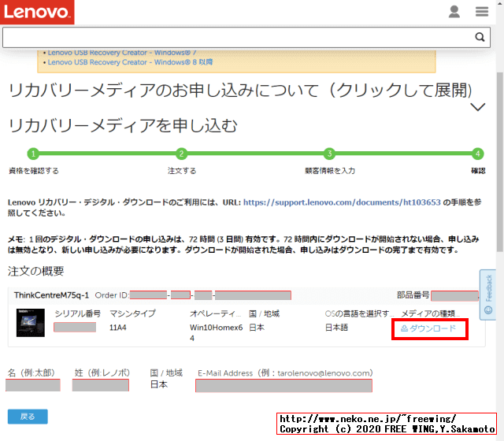The height and width of the screenshot is (441, 504).
Task: Click the シリアル番号 column label
Action: [x=78, y=313]
